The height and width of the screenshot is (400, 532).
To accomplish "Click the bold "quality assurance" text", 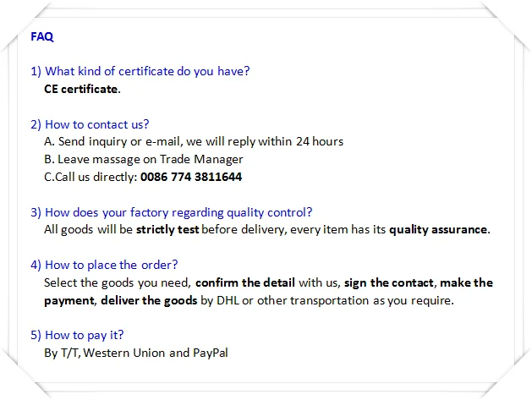I will (x=438, y=229).
